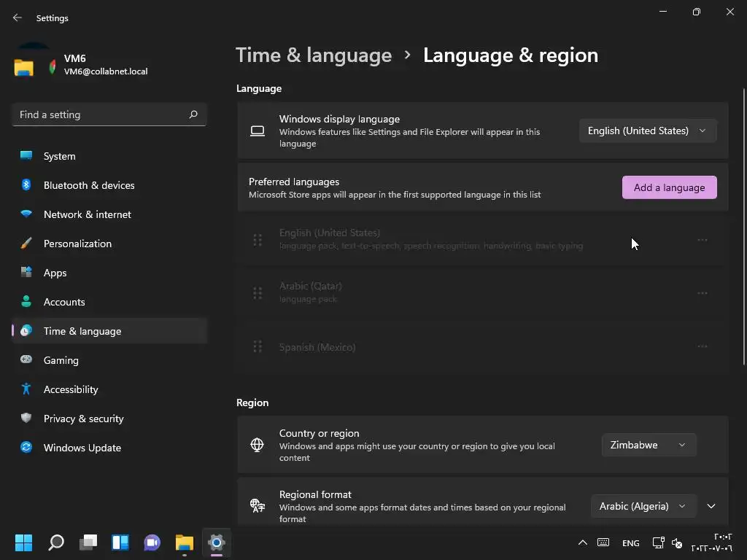Click the muted volume tray icon
The image size is (747, 560).
point(676,542)
